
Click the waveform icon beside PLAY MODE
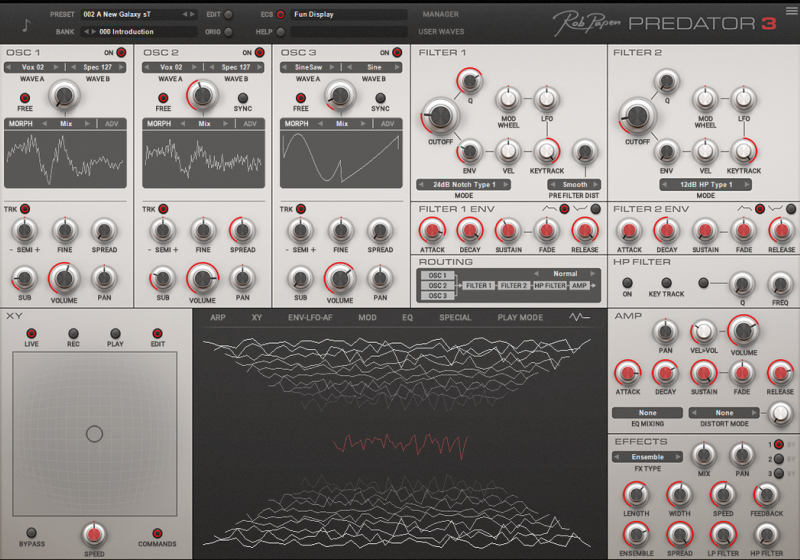579,317
